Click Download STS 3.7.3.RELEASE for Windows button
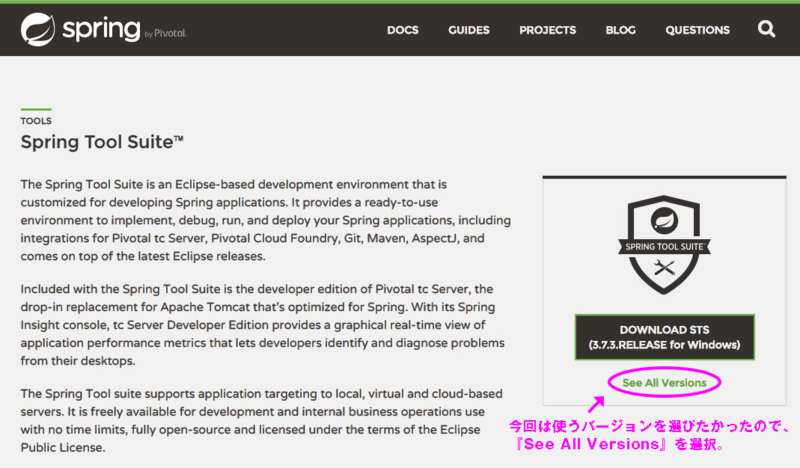 [x=664, y=337]
